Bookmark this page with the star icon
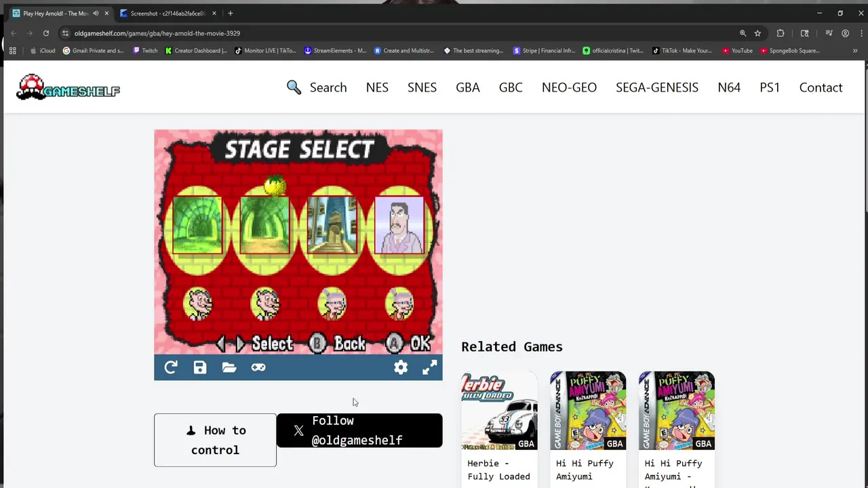Screen dimensions: 868x488 pos(757,33)
